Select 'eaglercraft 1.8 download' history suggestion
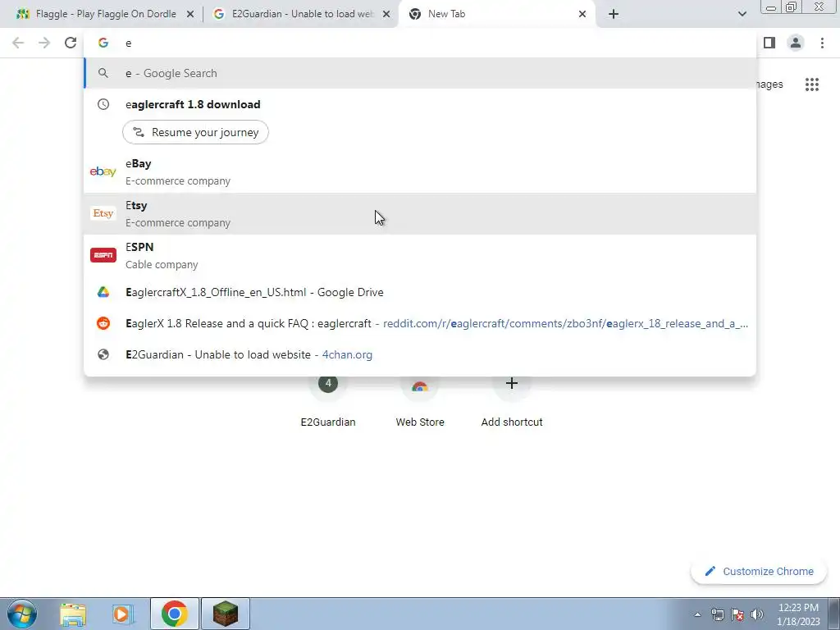Viewport: 840px width, 630px height. (420, 104)
